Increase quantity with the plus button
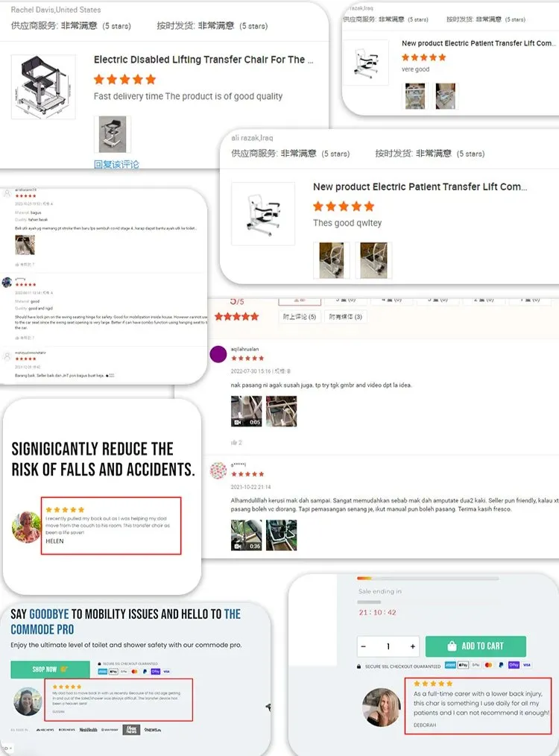559x756 pixels. 412,646
